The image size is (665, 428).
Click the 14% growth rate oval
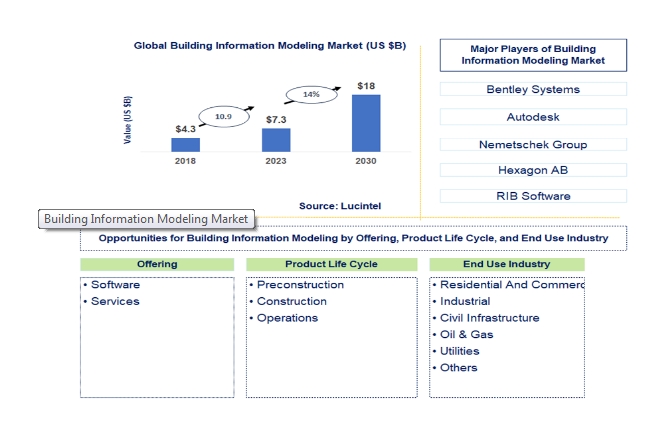311,94
